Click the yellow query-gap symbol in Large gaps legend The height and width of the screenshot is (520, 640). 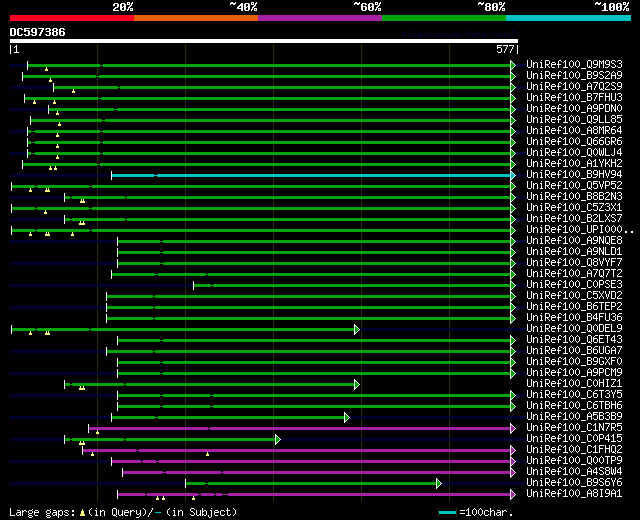(x=82, y=513)
